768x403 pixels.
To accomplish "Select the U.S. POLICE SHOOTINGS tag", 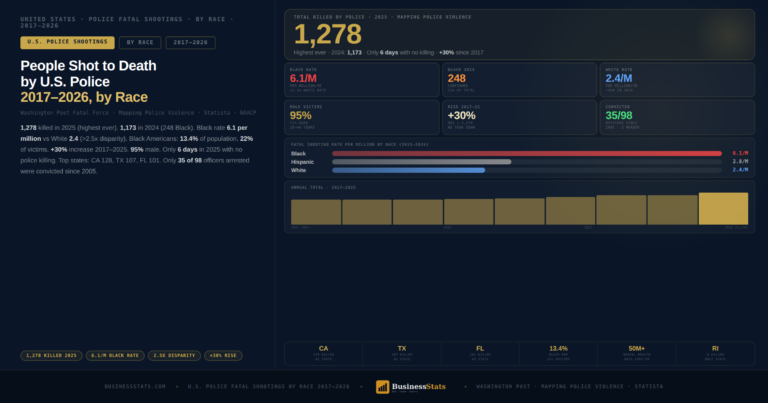I will 68,43.
